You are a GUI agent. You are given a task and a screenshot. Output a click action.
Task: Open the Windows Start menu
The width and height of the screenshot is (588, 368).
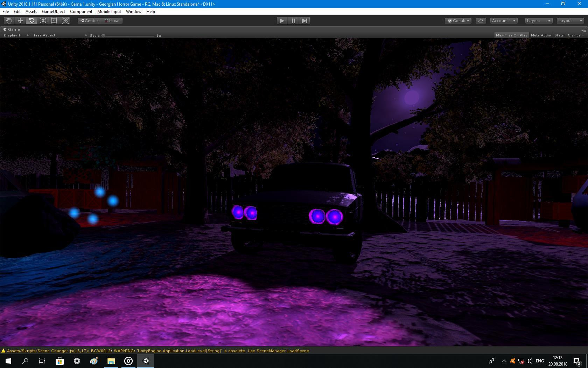pos(8,361)
